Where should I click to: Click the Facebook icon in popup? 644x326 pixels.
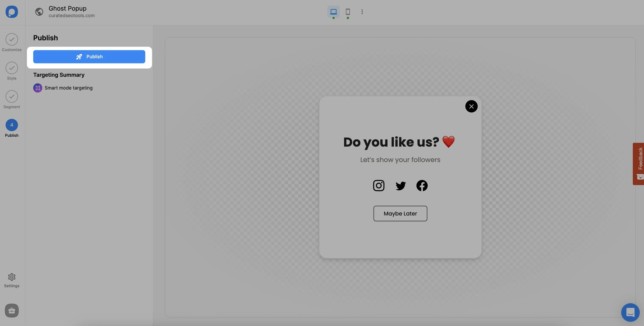point(422,186)
